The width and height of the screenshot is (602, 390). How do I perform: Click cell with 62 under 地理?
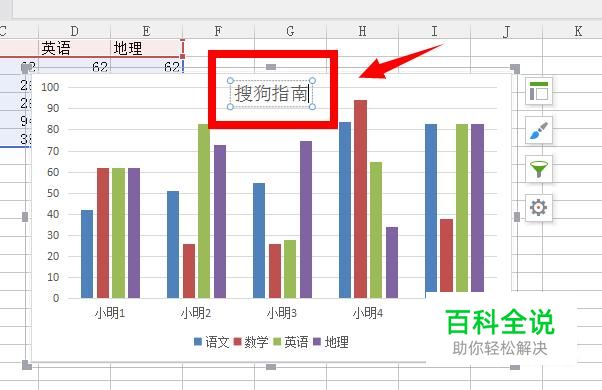click(x=146, y=67)
